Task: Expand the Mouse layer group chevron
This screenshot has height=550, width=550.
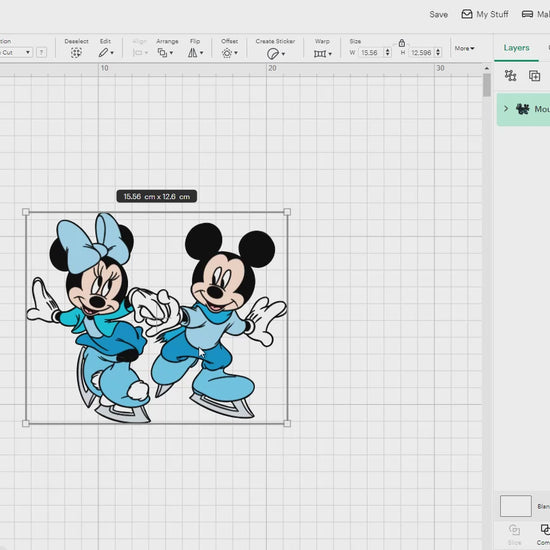Action: [x=506, y=109]
